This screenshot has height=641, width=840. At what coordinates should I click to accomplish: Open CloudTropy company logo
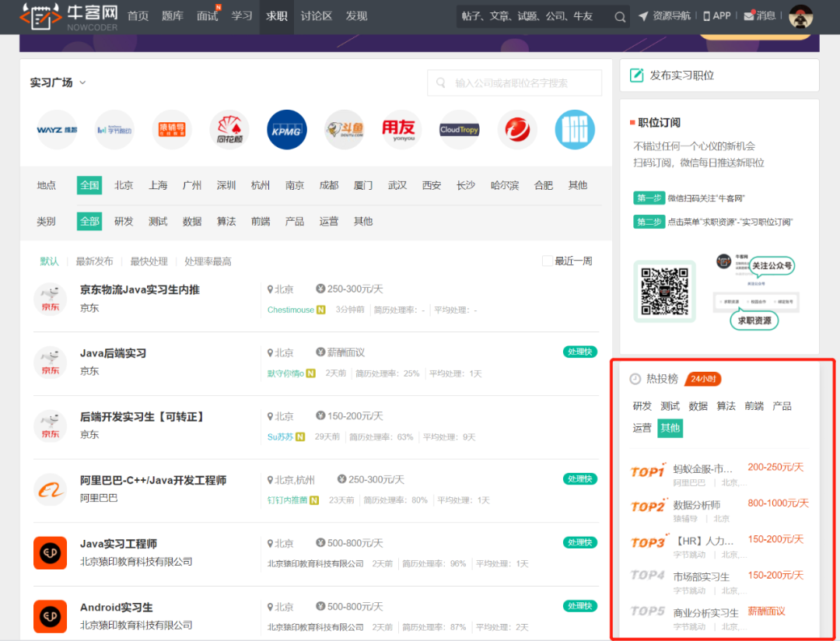(459, 130)
